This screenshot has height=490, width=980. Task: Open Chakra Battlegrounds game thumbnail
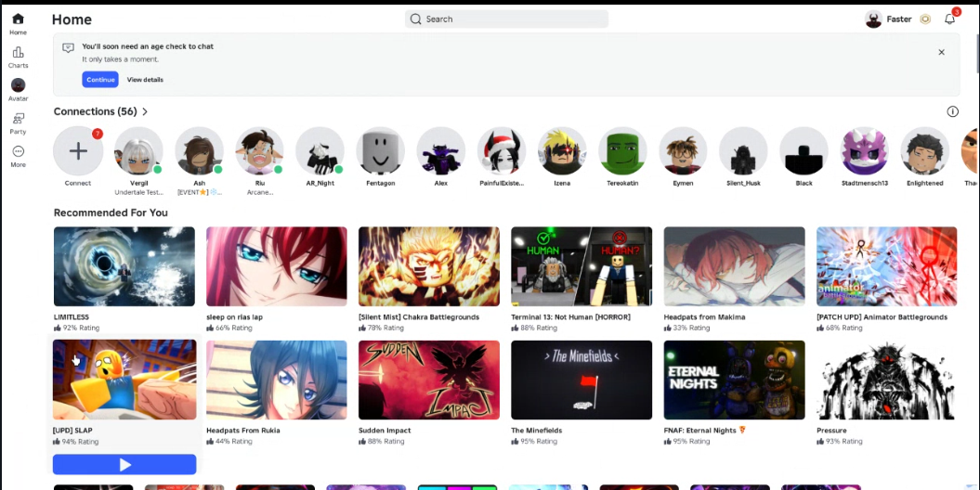pos(429,266)
